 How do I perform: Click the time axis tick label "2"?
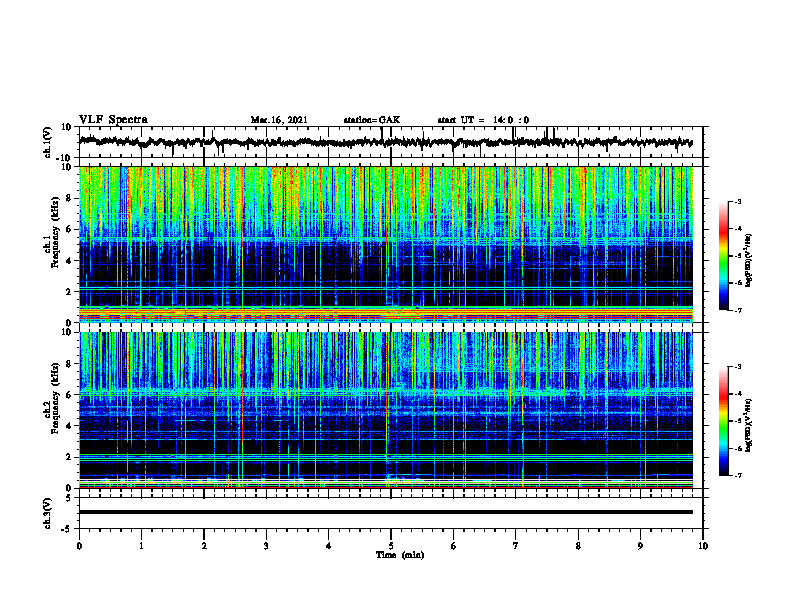204,546
